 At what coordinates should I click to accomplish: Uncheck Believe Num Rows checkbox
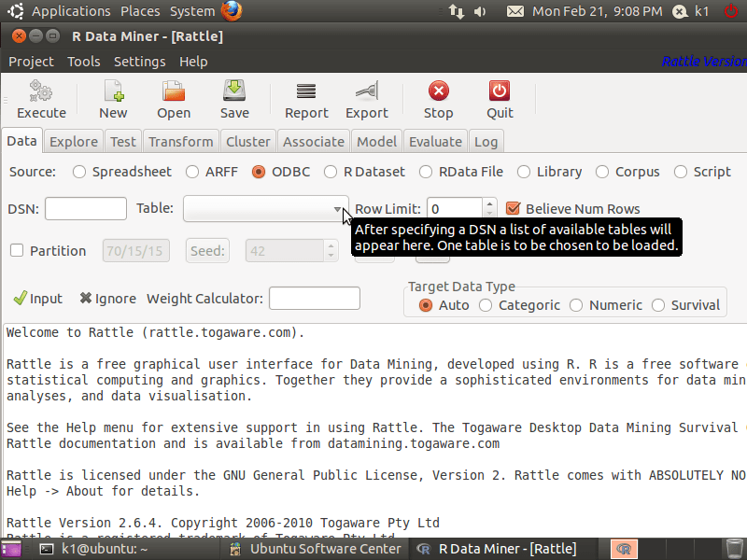coord(513,209)
